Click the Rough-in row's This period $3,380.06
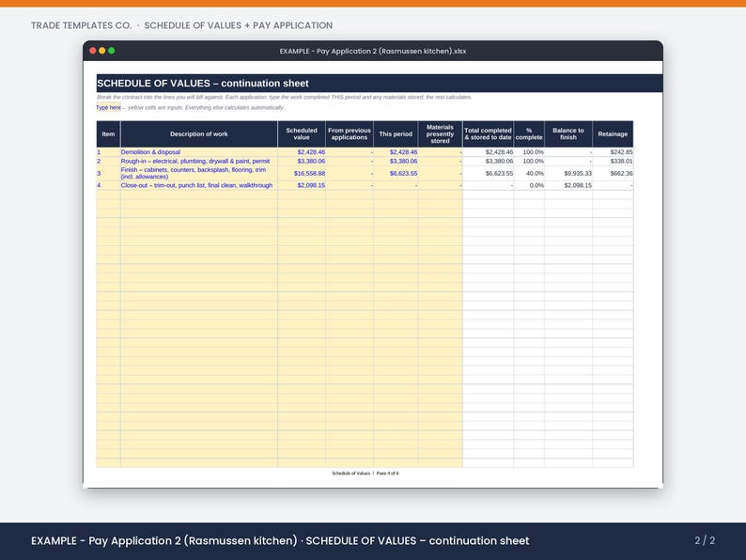This screenshot has height=560, width=746. (396, 162)
